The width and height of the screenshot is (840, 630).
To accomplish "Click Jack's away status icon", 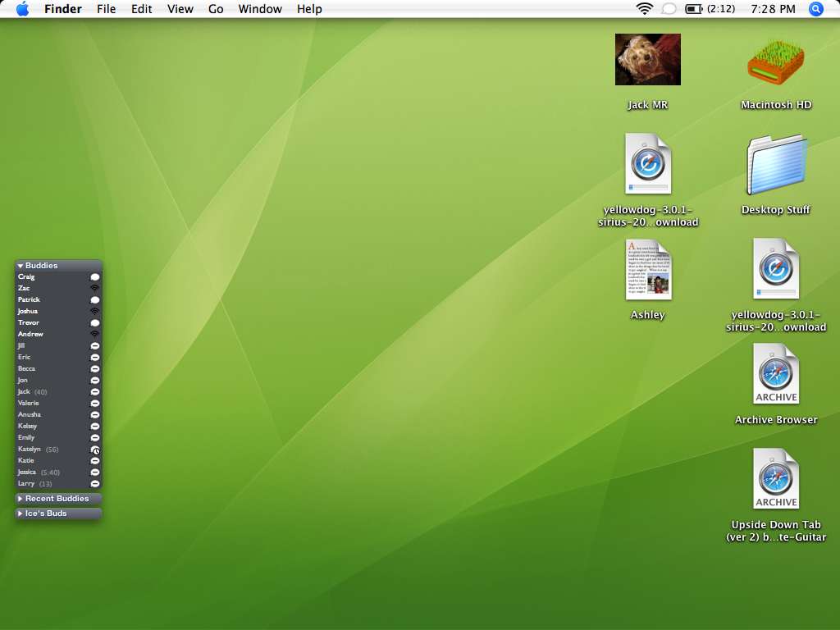I will (x=95, y=392).
